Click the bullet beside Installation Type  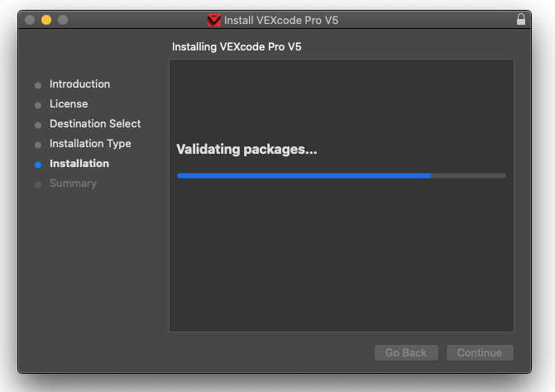[x=38, y=145]
